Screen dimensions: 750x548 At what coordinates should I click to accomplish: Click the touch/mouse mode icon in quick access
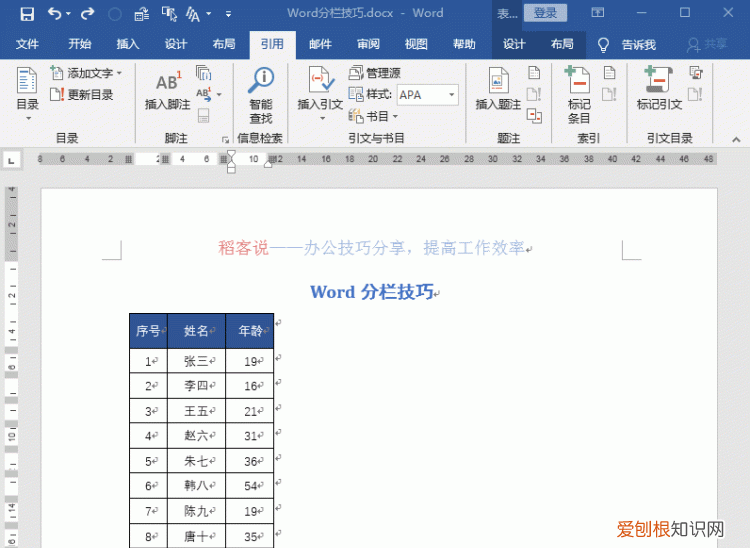[x=169, y=14]
